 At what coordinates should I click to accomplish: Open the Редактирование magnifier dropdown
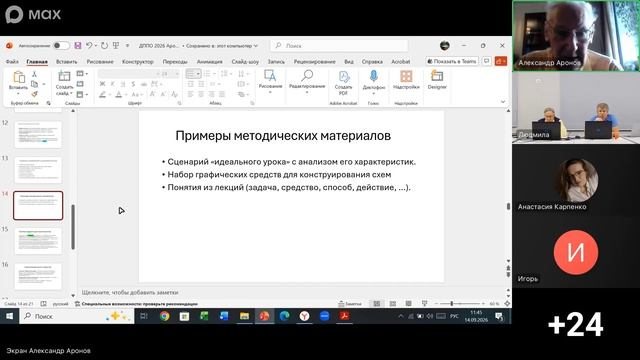pos(307,81)
